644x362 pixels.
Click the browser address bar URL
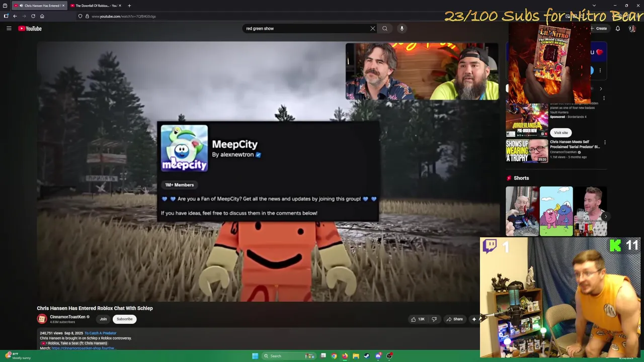click(123, 16)
